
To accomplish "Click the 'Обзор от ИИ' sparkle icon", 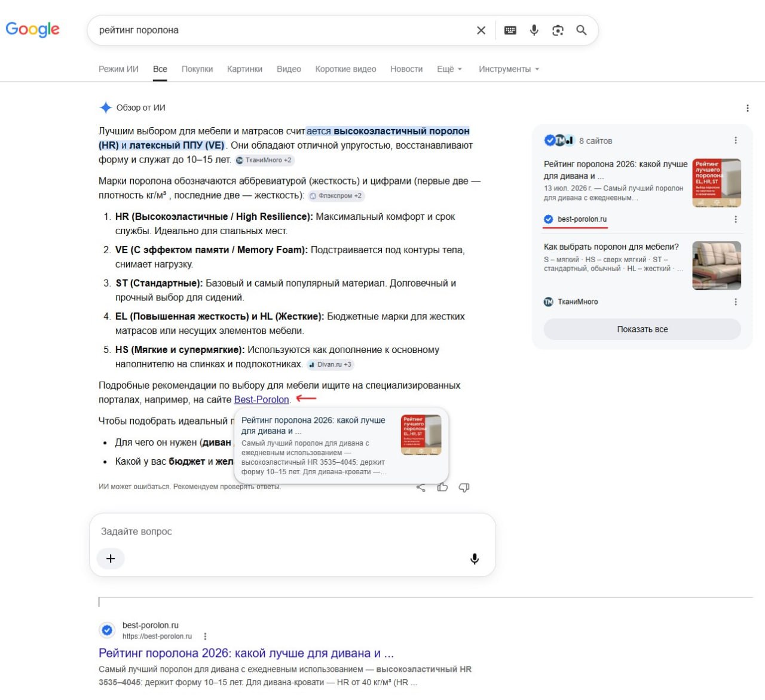I will pyautogui.click(x=106, y=108).
